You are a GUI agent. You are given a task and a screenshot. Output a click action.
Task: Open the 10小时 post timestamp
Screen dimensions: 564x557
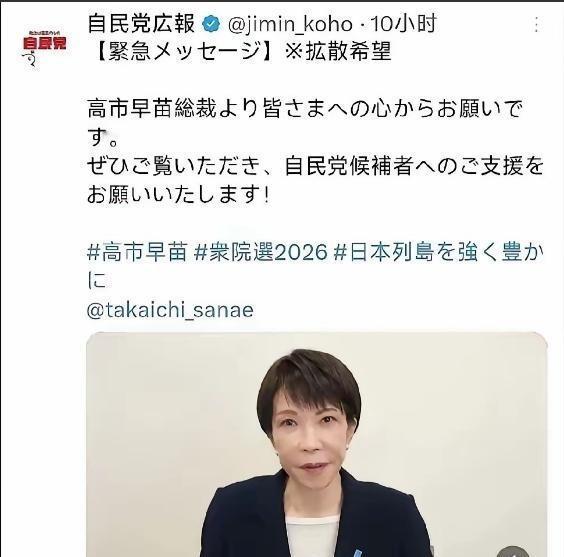[x=403, y=24]
